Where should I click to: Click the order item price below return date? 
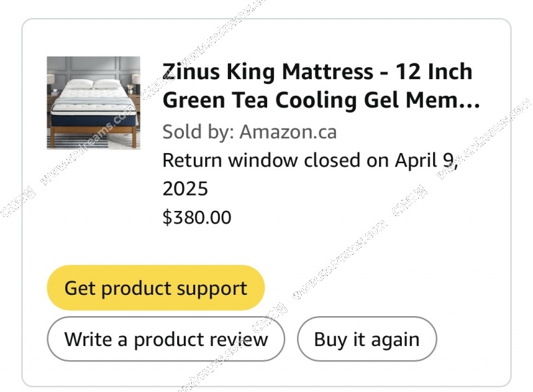(x=197, y=218)
